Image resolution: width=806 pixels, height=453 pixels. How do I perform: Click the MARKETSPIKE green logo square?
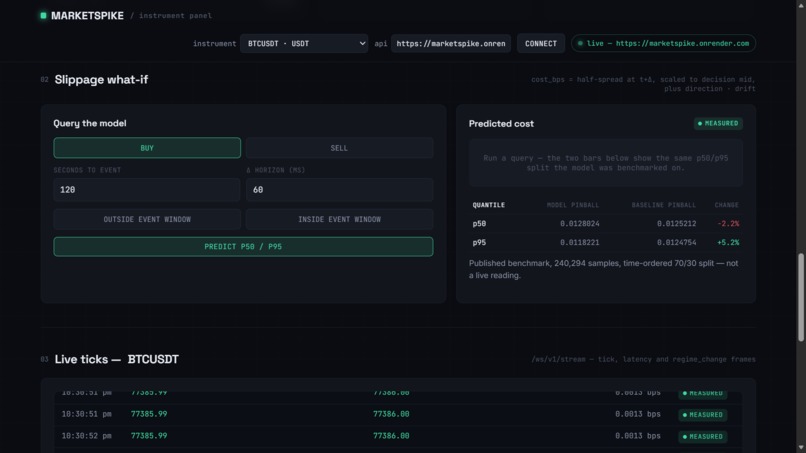click(43, 15)
